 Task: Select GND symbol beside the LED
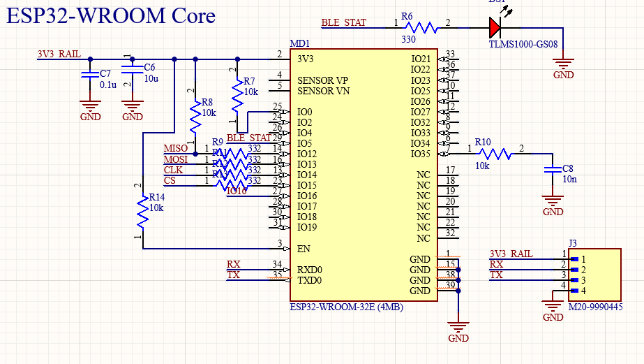click(563, 69)
